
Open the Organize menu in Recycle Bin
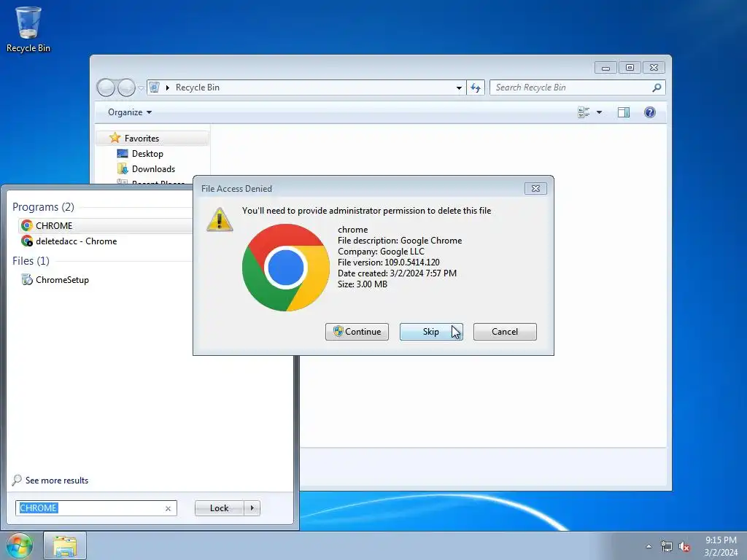pyautogui.click(x=130, y=112)
